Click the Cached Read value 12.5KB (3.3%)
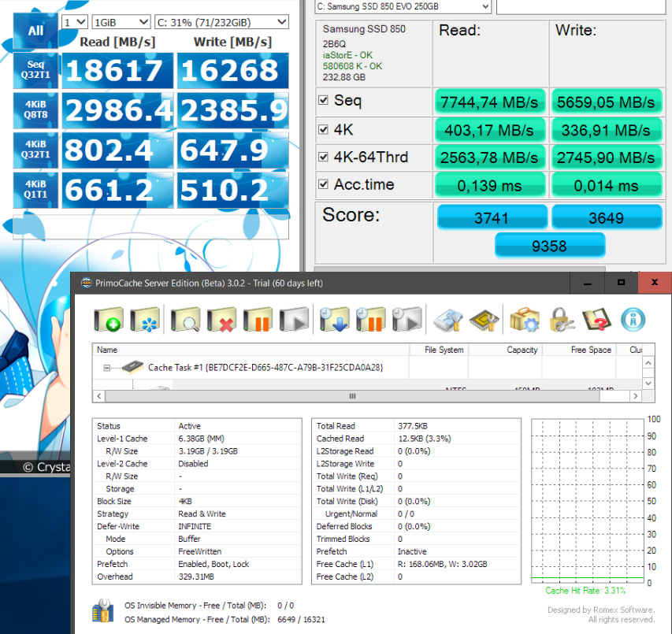 [x=425, y=439]
